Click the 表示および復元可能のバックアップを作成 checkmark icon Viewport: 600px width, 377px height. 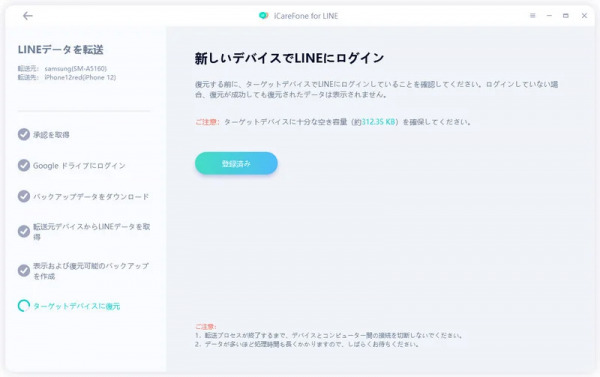[24, 271]
